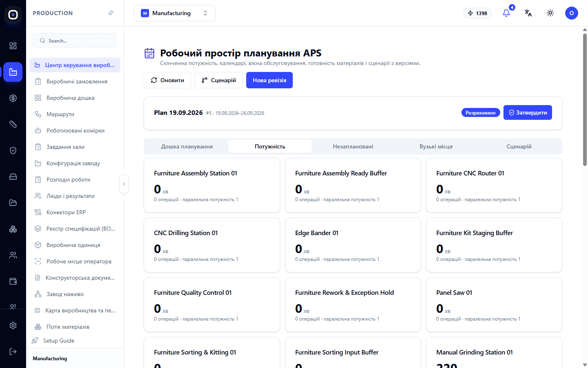Open the Manufacturing workspace dropdown
Screen dimensions: 588x368
(x=175, y=13)
